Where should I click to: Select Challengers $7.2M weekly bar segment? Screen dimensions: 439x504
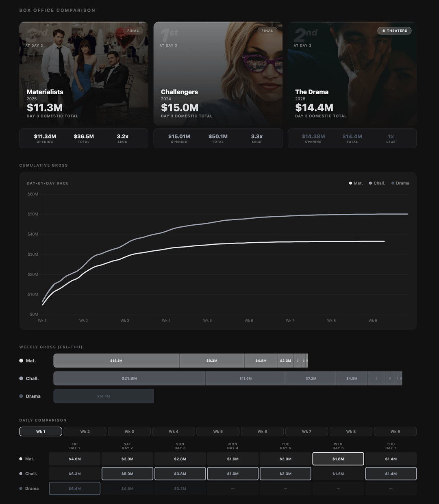[311, 378]
